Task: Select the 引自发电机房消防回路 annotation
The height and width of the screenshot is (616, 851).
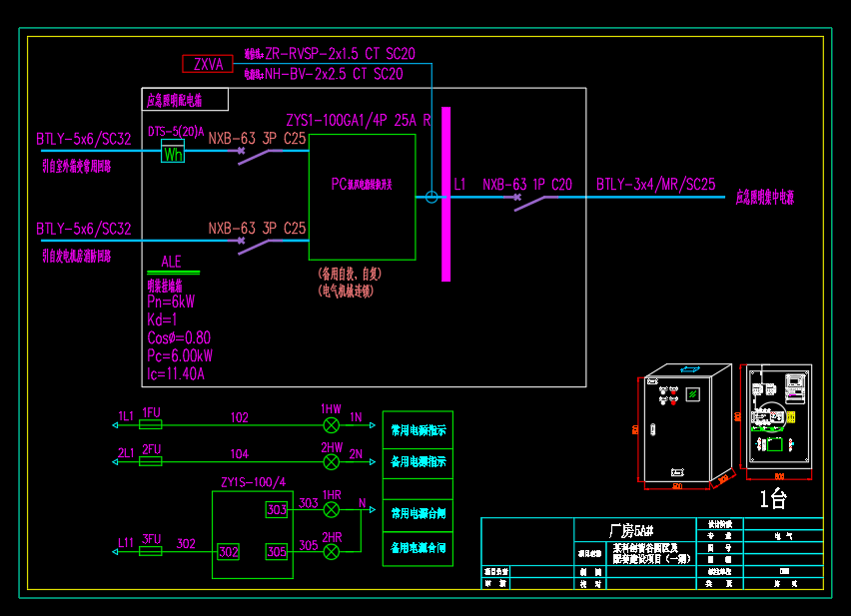Action: (x=77, y=256)
